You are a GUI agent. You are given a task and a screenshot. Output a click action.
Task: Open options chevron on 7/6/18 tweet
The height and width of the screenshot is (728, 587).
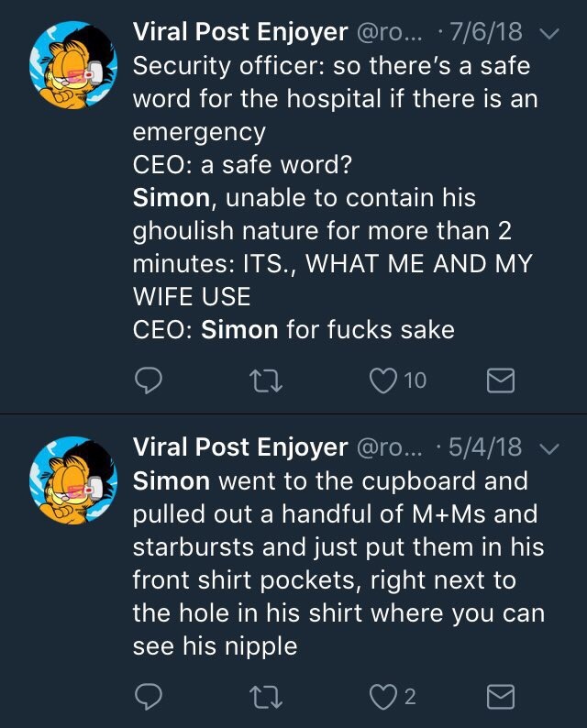click(549, 34)
